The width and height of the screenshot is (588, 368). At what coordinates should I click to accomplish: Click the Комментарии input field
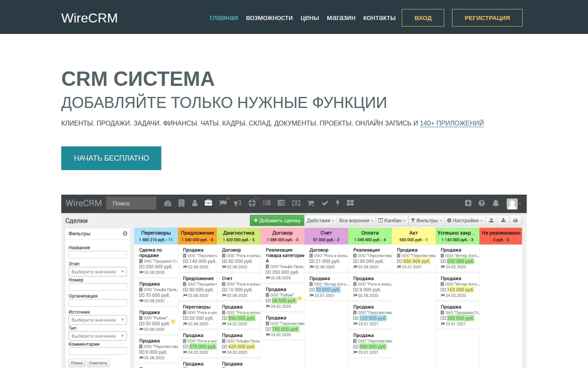pos(98,351)
